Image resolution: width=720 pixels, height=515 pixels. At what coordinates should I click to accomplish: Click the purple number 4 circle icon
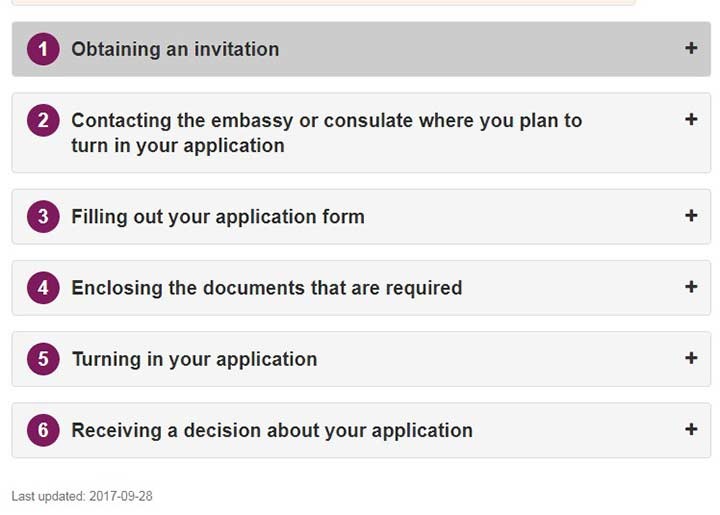tap(43, 288)
